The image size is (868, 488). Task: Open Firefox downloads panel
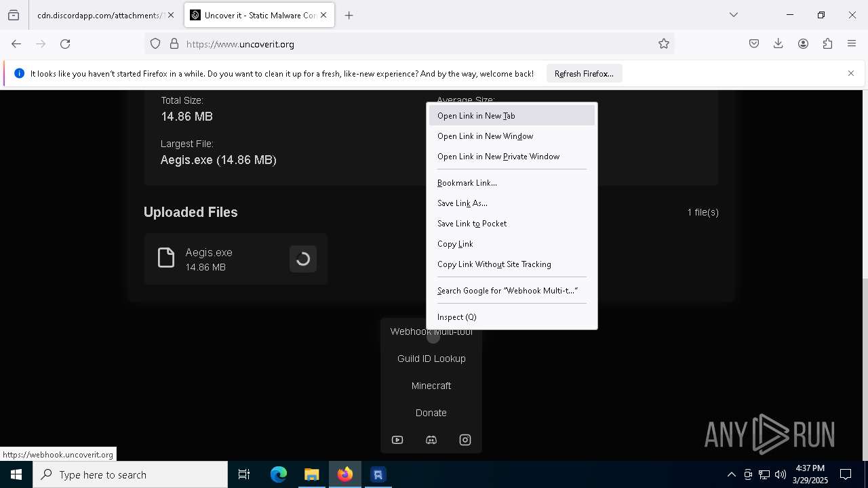[x=778, y=44]
